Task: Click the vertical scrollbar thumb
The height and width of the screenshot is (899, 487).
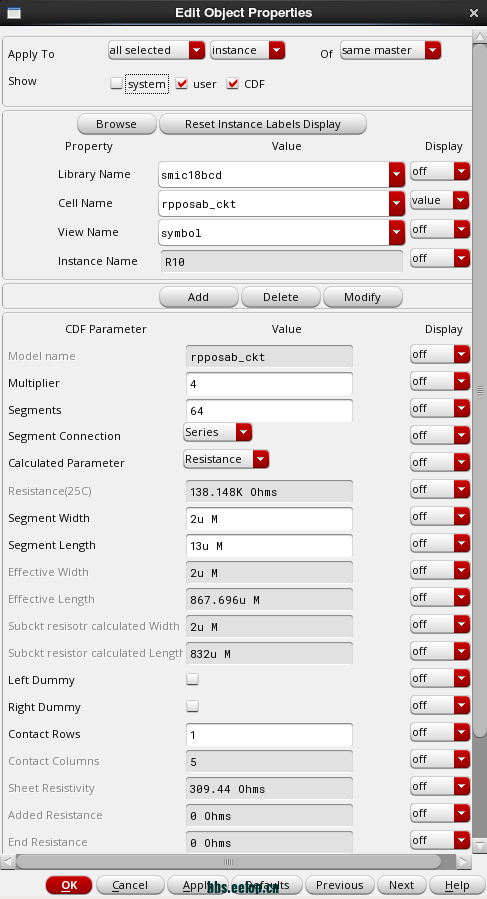Action: coord(480,390)
